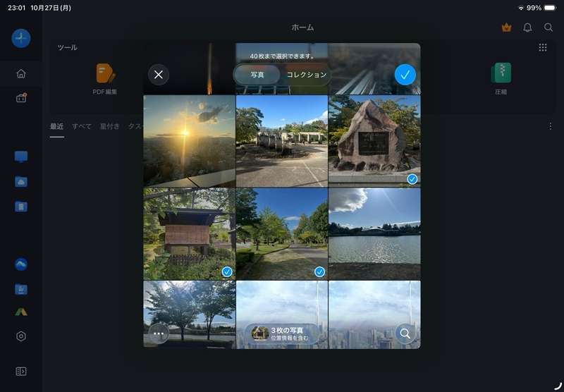This screenshot has width=564, height=392.
Task: Check the battery status indicator
Action: tap(550, 8)
